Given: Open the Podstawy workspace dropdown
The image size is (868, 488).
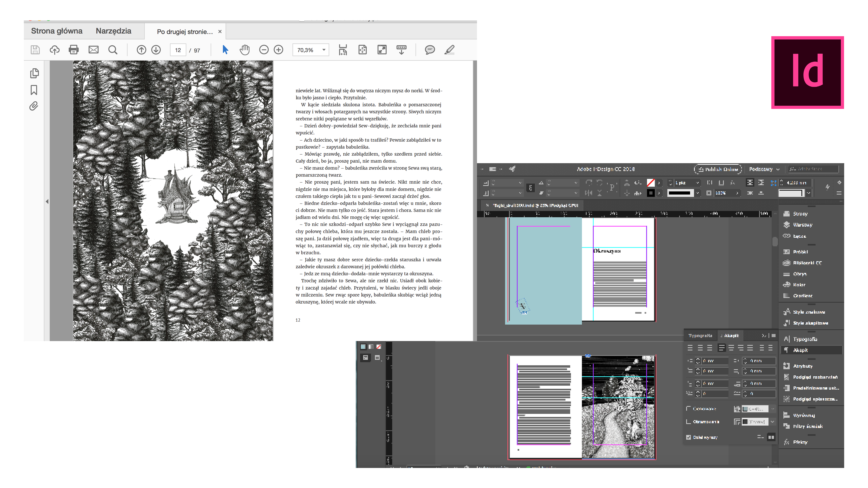Looking at the screenshot, I should point(764,169).
